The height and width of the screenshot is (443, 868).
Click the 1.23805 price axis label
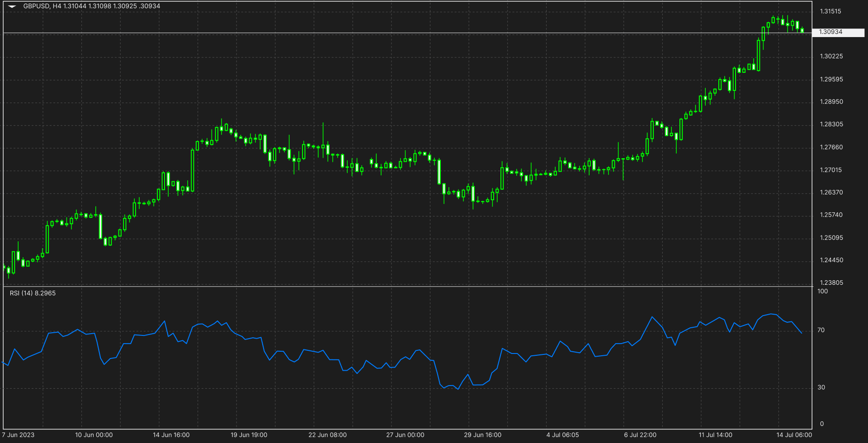click(831, 283)
